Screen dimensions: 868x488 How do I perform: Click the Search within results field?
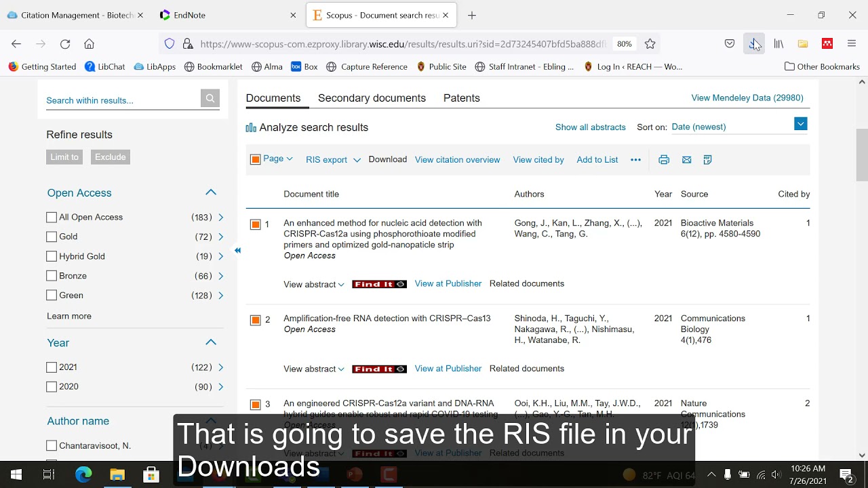123,100
